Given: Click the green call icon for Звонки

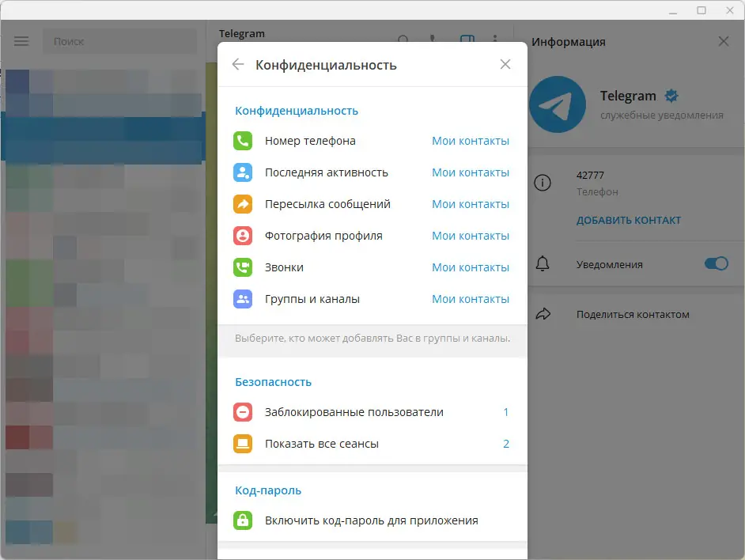Looking at the screenshot, I should [243, 267].
